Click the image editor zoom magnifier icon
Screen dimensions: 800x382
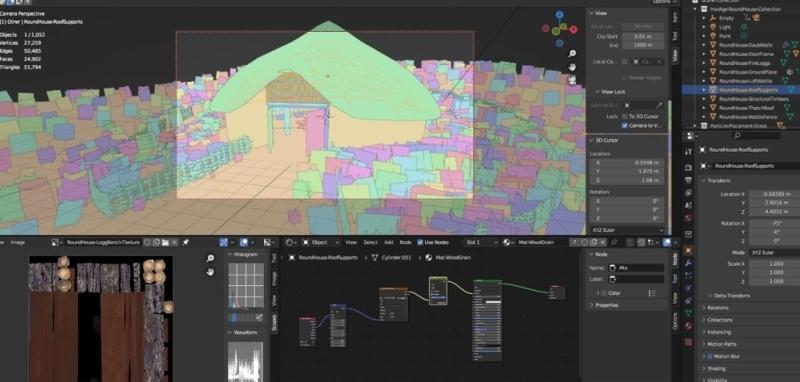pos(210,259)
